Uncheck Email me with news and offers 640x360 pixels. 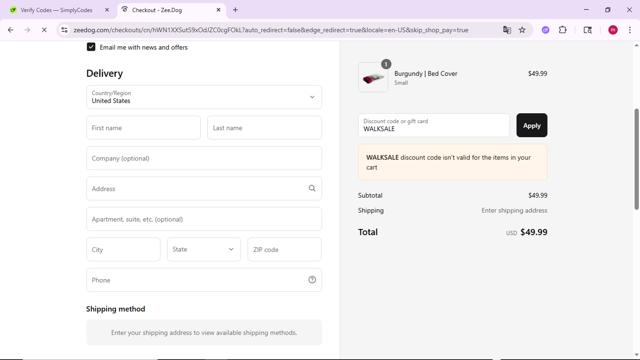(91, 47)
